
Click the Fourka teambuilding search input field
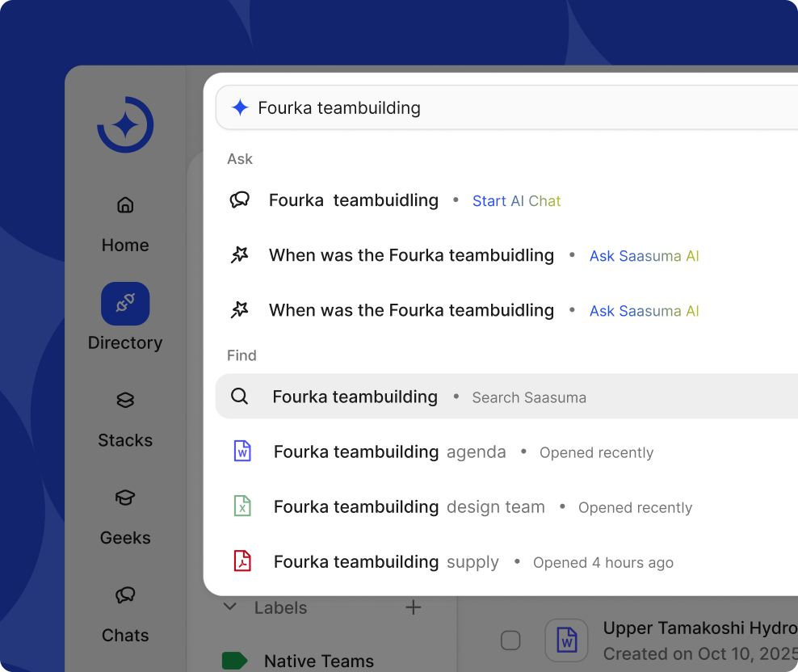(x=517, y=107)
